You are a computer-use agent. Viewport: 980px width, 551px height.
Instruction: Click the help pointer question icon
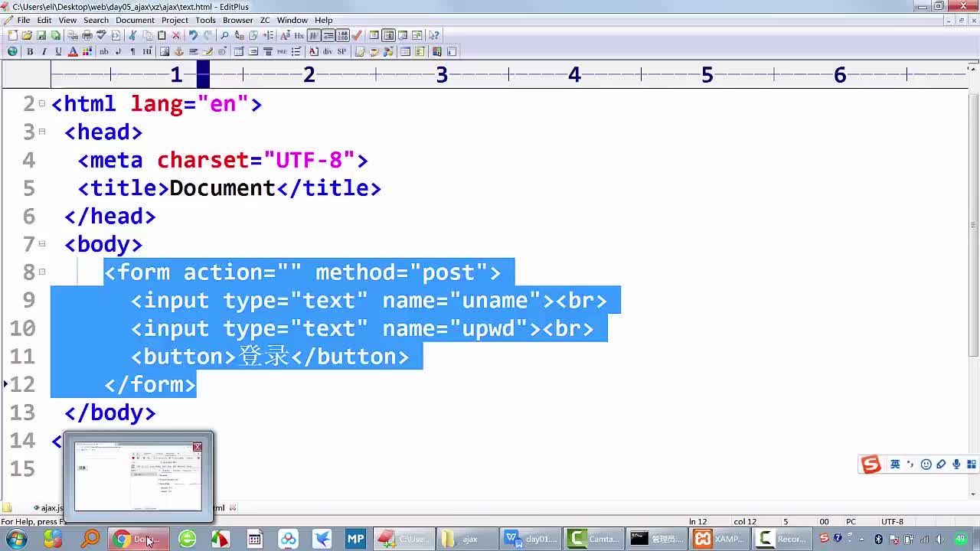coord(434,35)
